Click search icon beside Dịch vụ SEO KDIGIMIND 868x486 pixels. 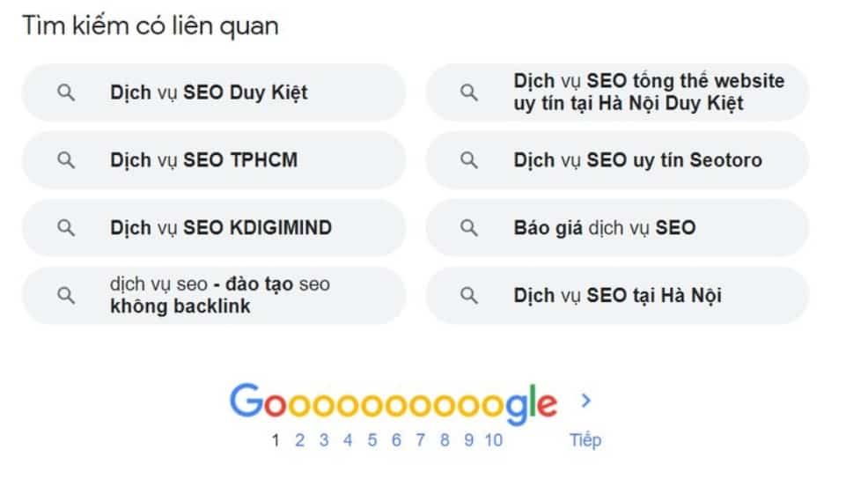(66, 228)
